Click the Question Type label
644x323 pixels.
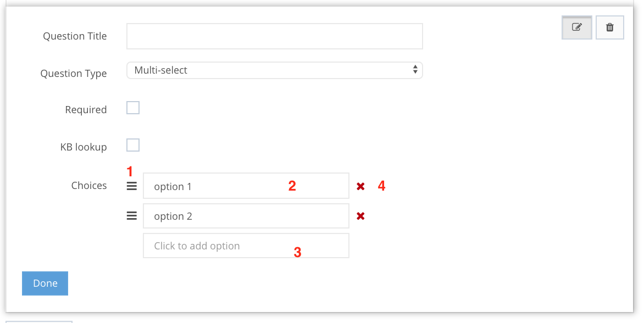point(74,74)
